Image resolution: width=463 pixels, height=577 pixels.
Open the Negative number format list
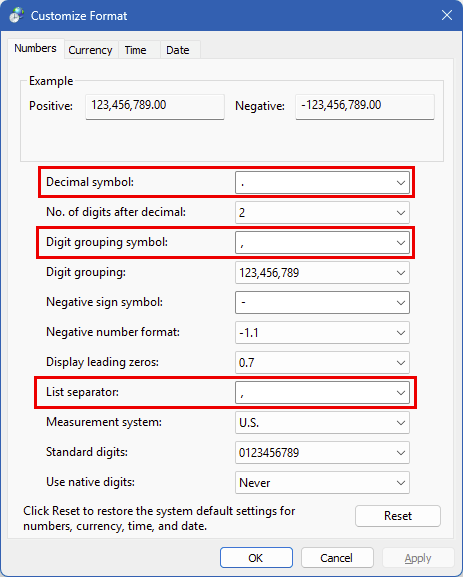coord(322,333)
